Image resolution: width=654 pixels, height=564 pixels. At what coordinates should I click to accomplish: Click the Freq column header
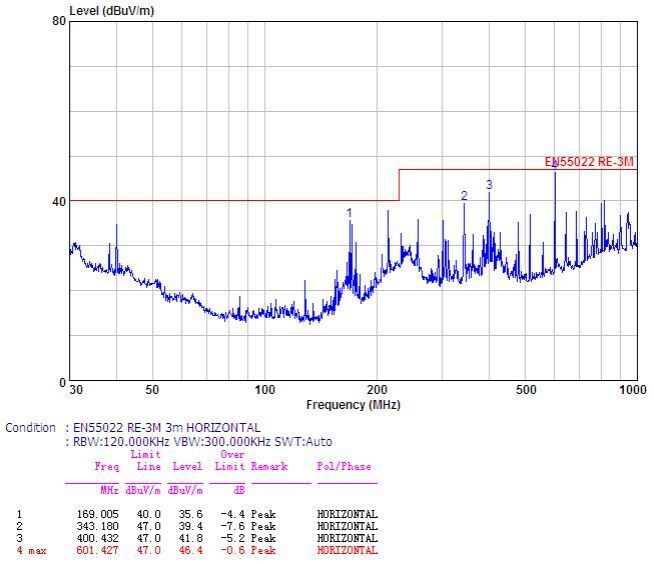tap(106, 466)
